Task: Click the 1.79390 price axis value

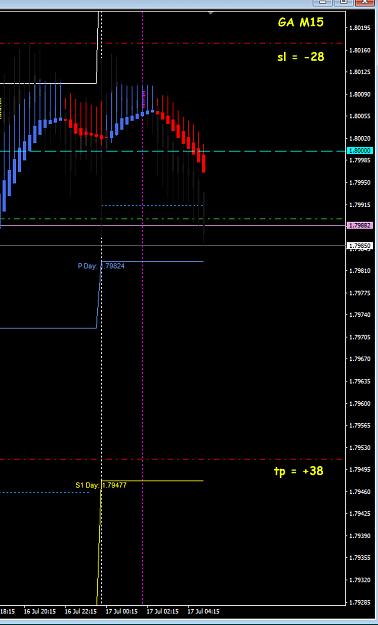Action: click(360, 536)
